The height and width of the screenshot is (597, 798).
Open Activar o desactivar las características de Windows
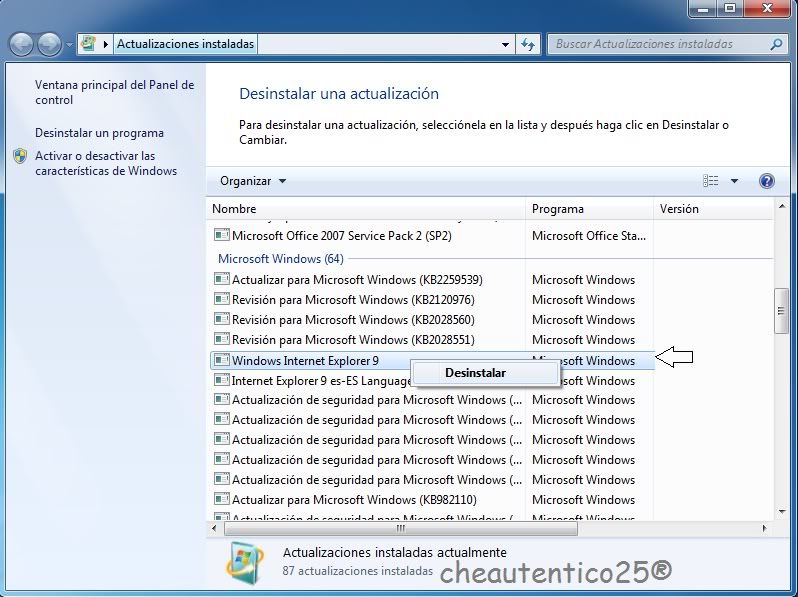106,163
